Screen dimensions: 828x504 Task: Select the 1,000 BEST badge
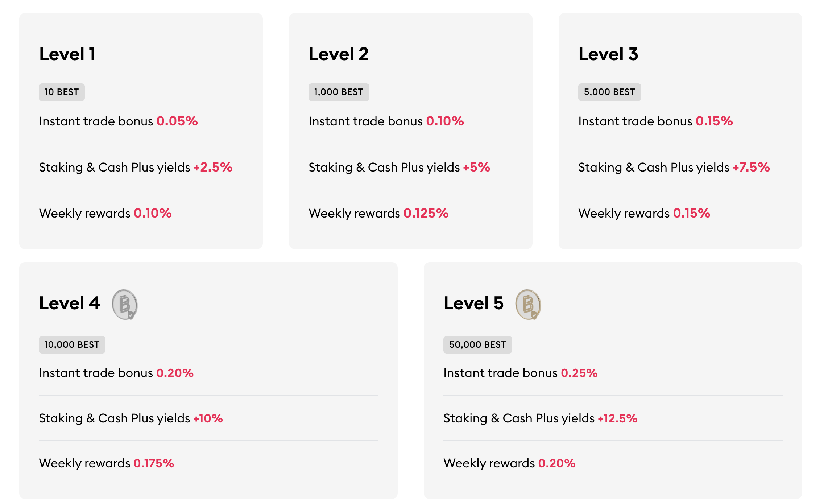[x=339, y=92]
